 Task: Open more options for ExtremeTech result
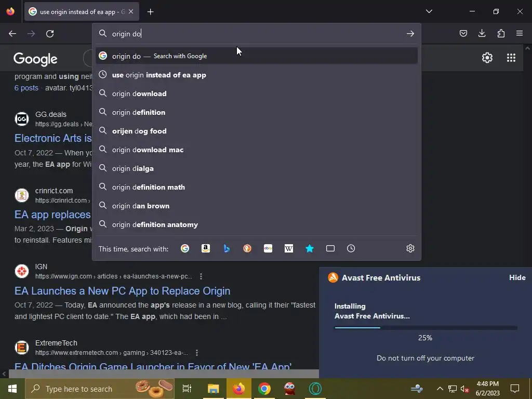pos(197,353)
